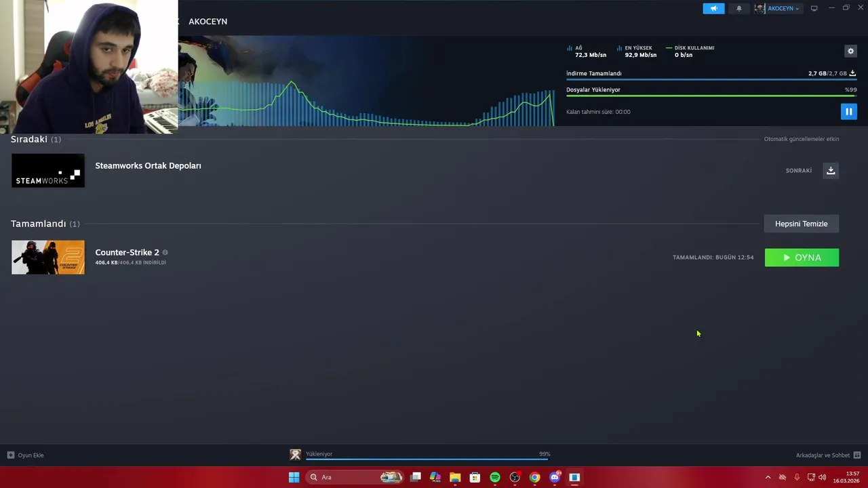Open Discord from taskbar
Image resolution: width=868 pixels, height=488 pixels.
coord(555,477)
